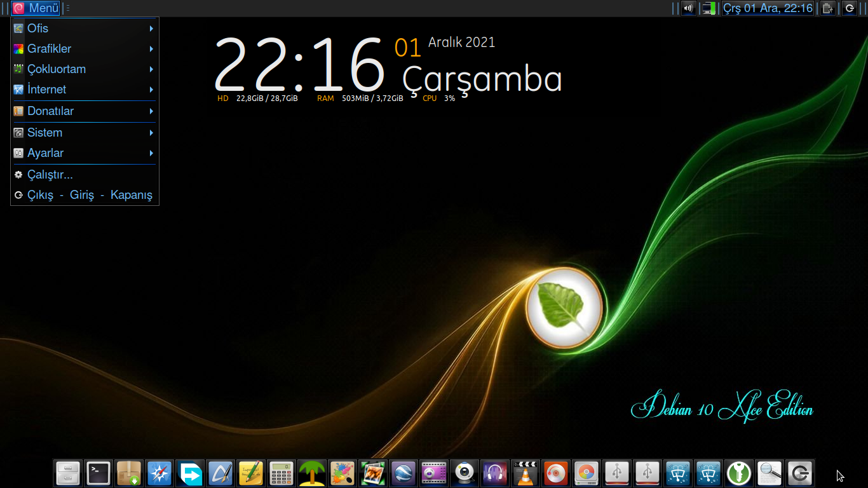Click the purple video camera film icon

click(x=434, y=473)
